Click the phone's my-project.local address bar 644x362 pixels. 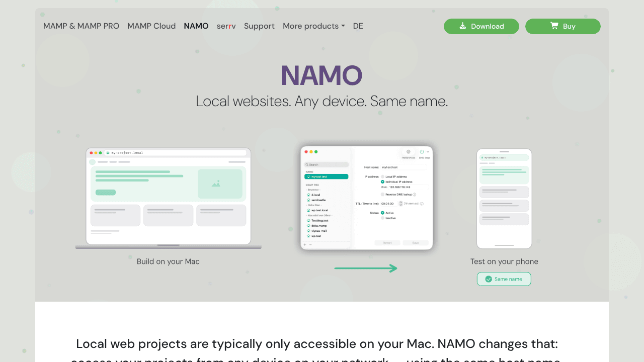504,157
